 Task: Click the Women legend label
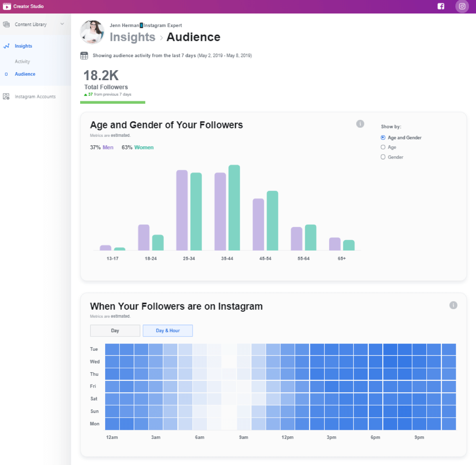144,147
